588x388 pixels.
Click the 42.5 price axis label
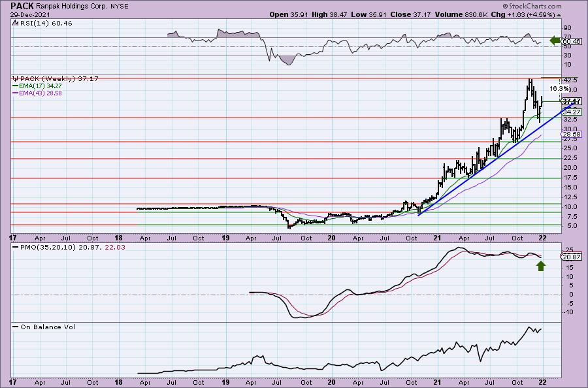pyautogui.click(x=570, y=80)
